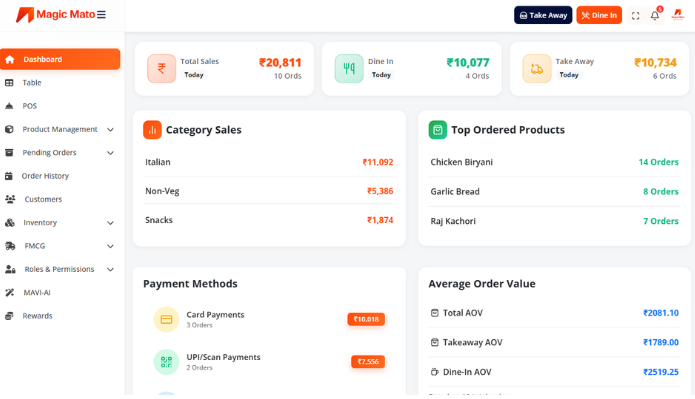Click the ₹1789.00 Takeaway AOV value

pos(661,342)
